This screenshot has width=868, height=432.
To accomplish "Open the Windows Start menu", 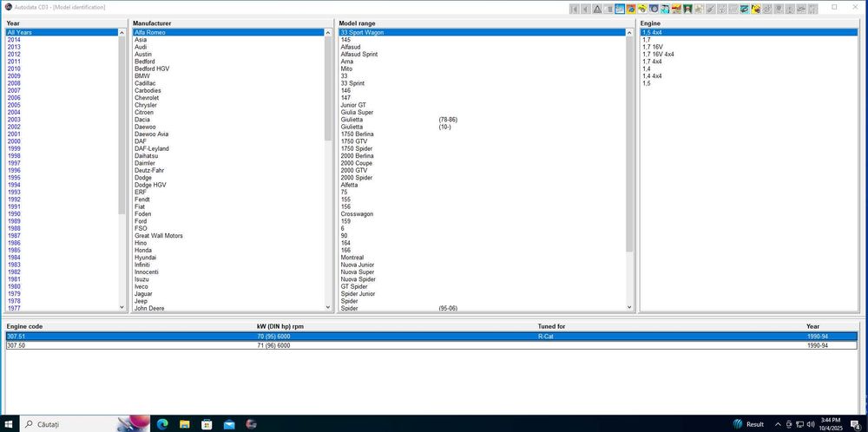I will click(x=10, y=424).
